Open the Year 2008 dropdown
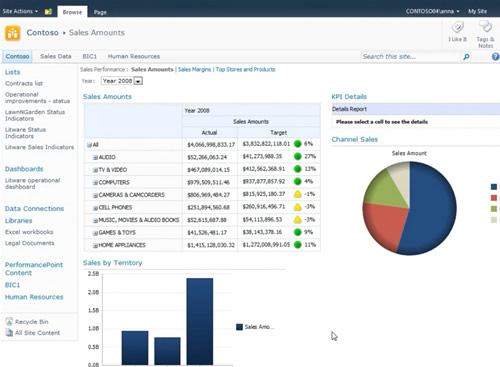Viewport: 500px width, 367px height. tap(138, 81)
